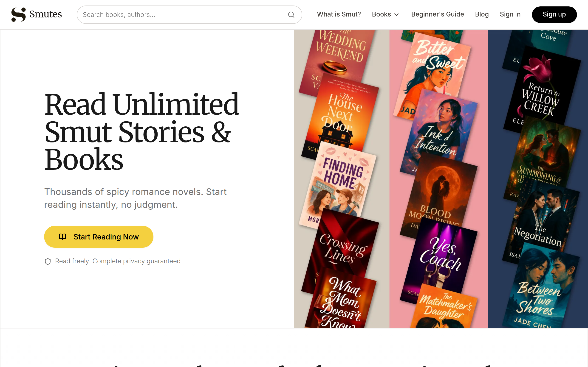Screen dimensions: 588x367
Task: Click the open book icon on yellow button
Action: coord(62,237)
